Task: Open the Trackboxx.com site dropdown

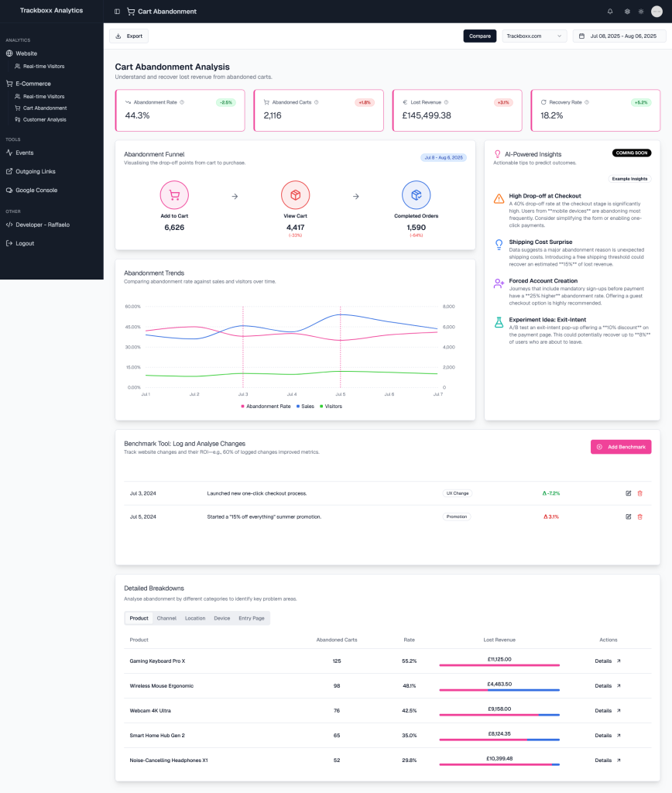Action: point(534,36)
